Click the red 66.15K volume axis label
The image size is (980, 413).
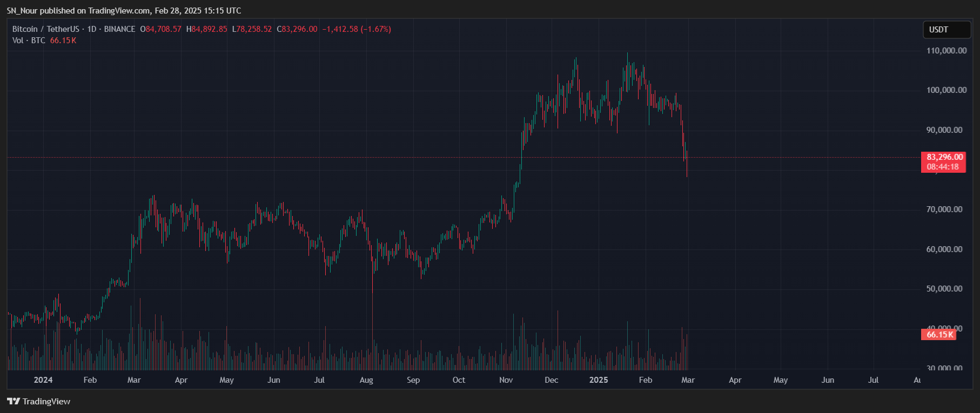click(939, 335)
